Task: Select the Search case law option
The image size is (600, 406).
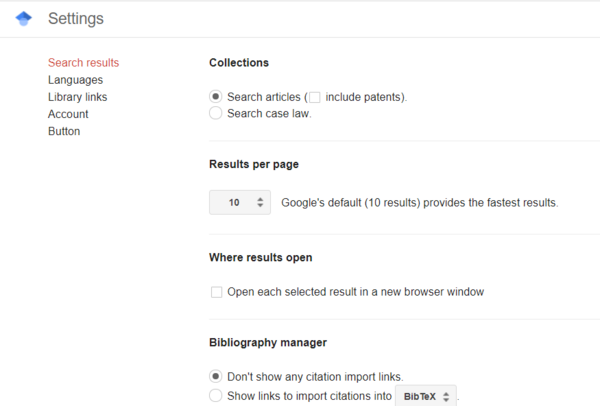Action: coord(215,113)
